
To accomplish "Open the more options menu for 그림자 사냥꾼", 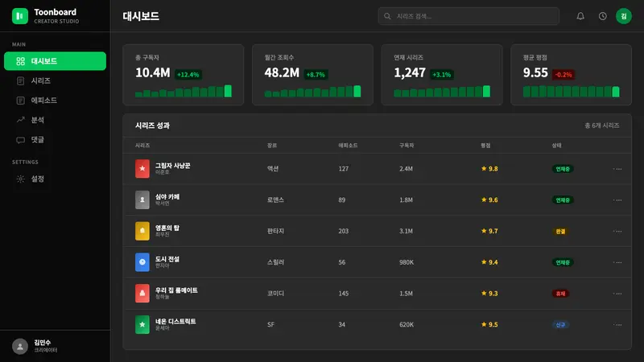I will (617, 169).
